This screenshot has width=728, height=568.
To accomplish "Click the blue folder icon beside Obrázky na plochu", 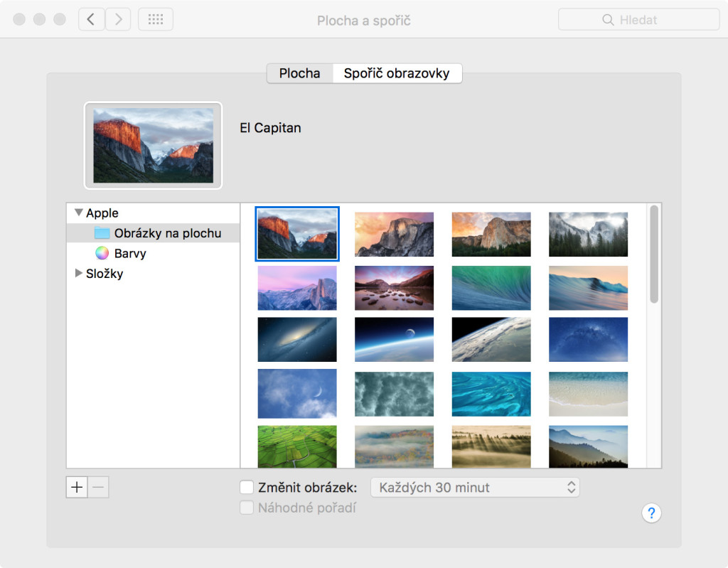I will (102, 233).
